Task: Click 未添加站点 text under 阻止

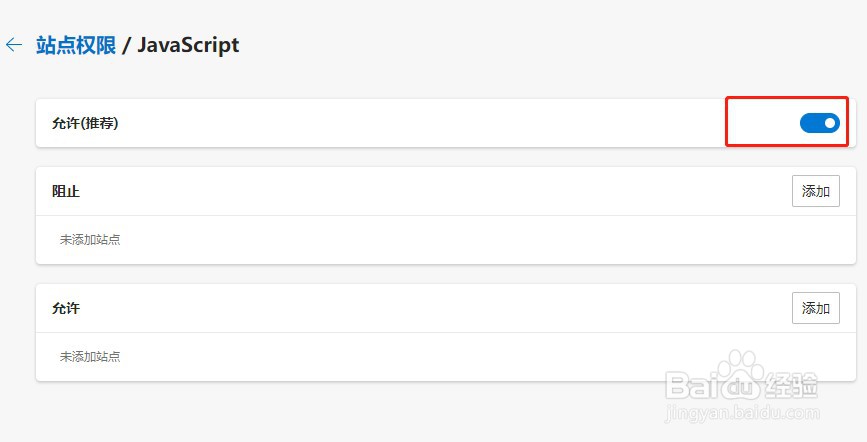Action: coord(90,240)
